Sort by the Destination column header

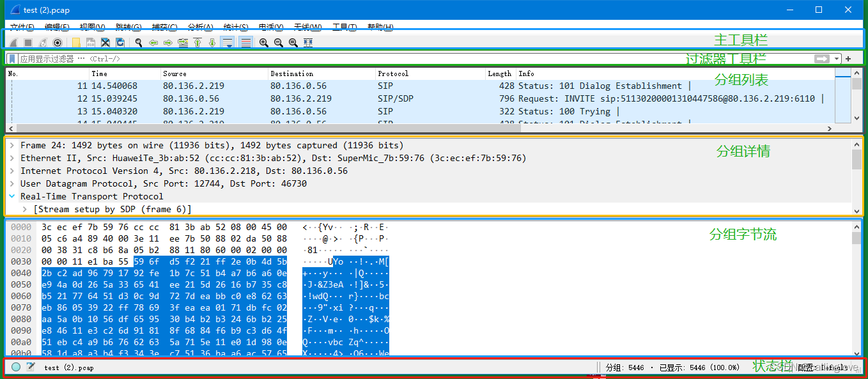(322, 73)
